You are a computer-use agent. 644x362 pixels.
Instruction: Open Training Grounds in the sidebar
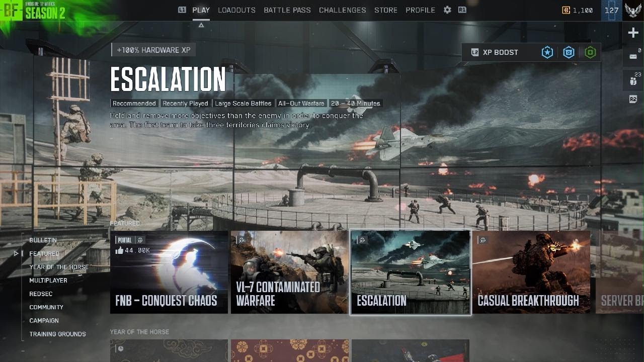click(x=57, y=334)
